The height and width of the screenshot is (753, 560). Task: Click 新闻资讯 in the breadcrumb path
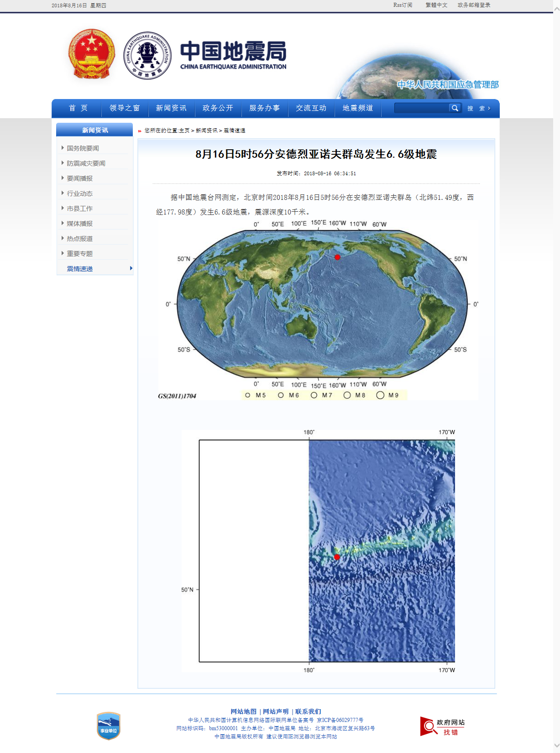(206, 131)
